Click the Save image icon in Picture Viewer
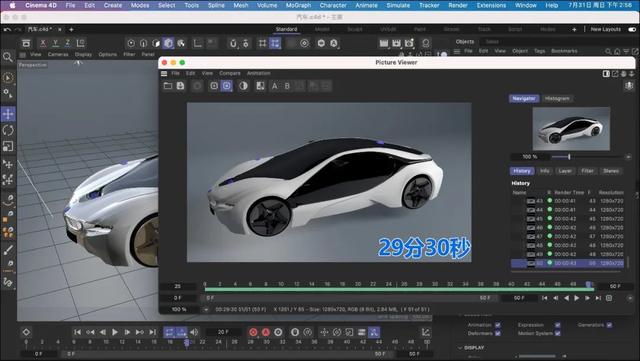This screenshot has height=361, width=640. tap(180, 86)
